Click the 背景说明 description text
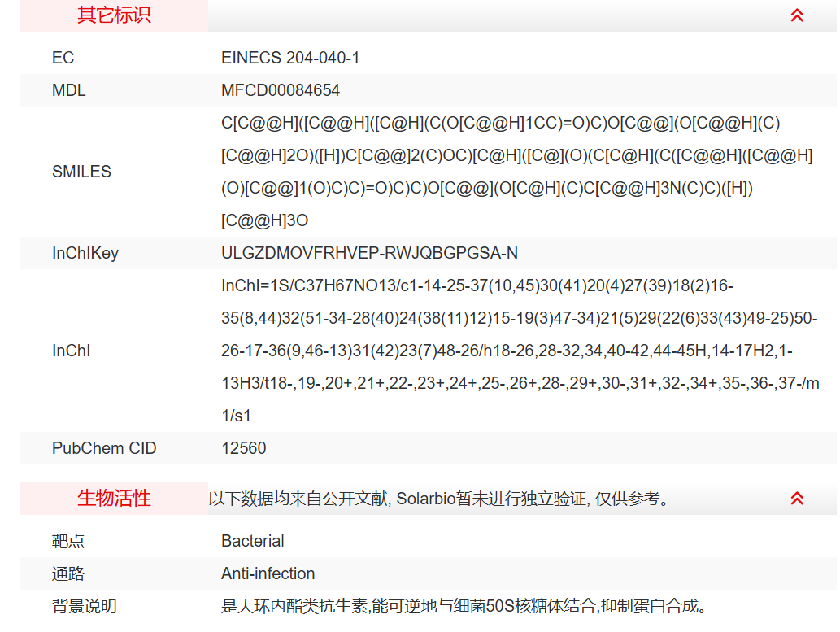Image resolution: width=840 pixels, height=632 pixels. coord(459,606)
